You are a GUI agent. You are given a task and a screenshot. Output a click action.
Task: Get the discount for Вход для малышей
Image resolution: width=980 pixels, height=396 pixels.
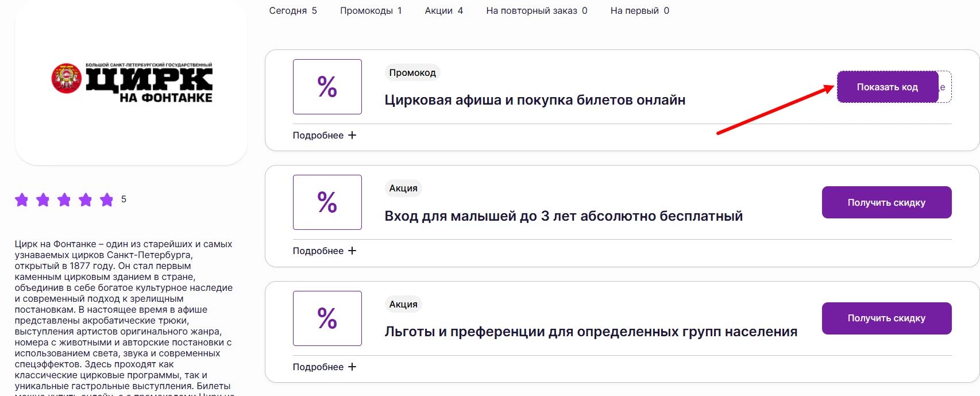click(x=886, y=202)
